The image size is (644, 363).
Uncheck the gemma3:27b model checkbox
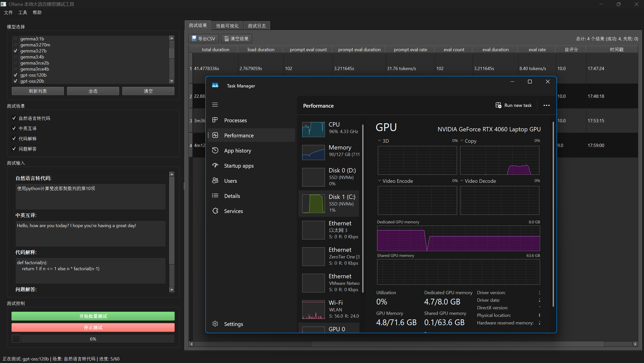pos(16,51)
